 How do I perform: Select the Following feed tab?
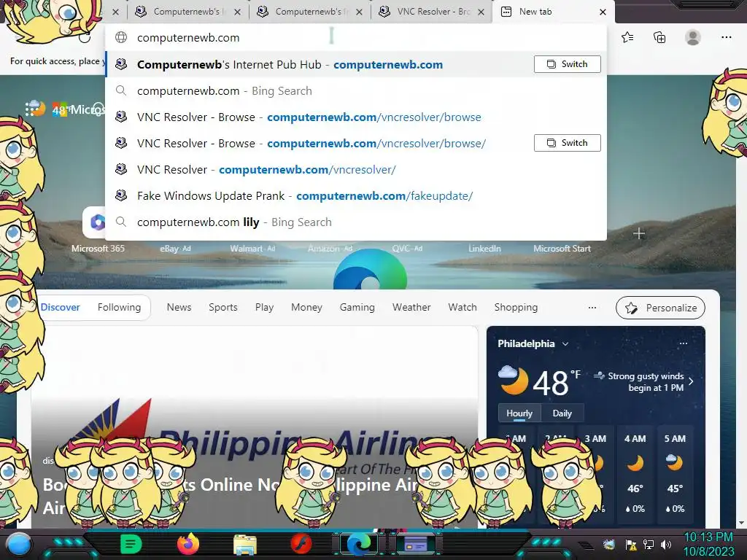pyautogui.click(x=119, y=308)
